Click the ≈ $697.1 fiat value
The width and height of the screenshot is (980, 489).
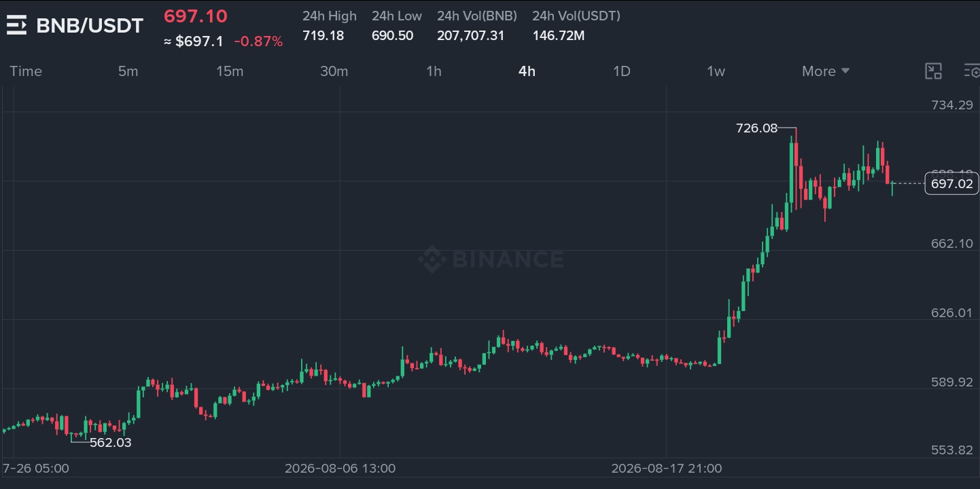[x=194, y=41]
